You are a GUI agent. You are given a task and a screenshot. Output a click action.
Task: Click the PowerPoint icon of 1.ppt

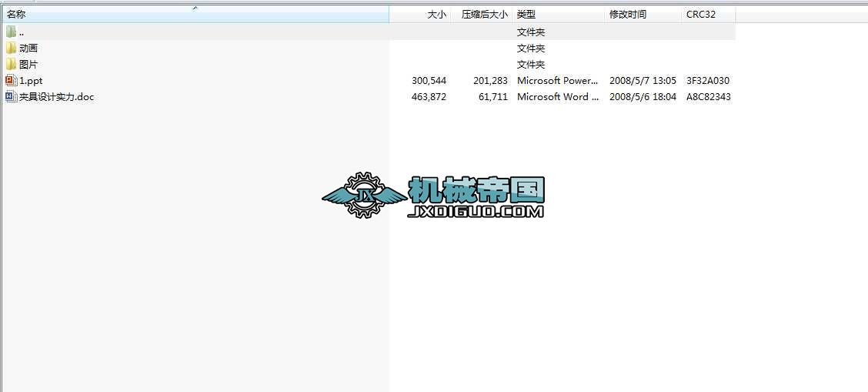[x=11, y=80]
